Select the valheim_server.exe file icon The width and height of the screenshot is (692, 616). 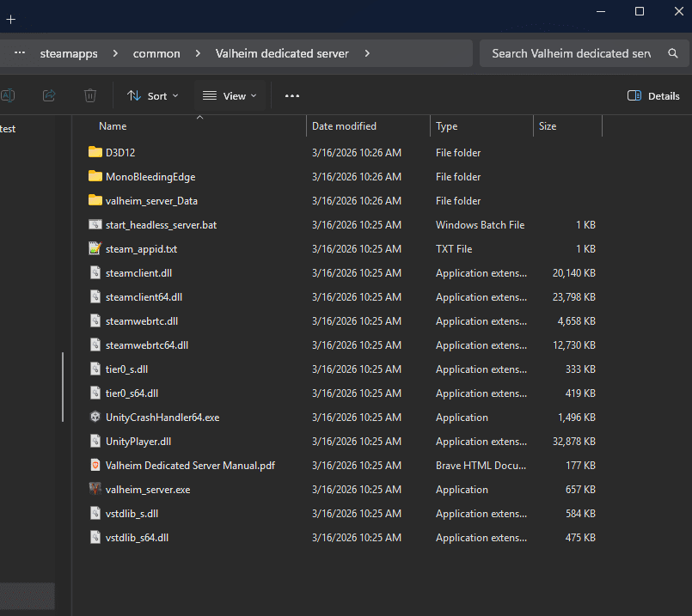point(95,490)
